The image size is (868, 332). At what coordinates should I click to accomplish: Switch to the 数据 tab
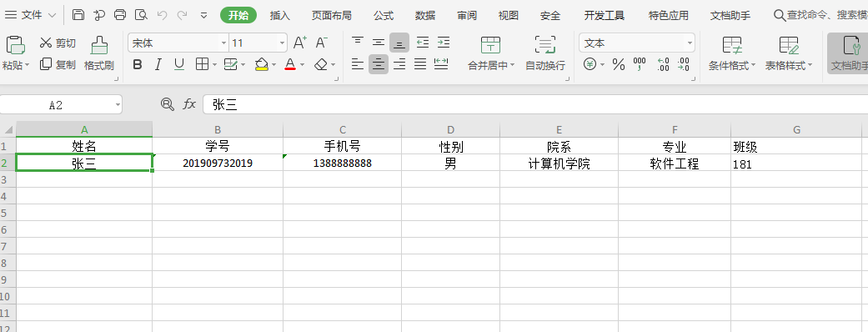(x=425, y=16)
